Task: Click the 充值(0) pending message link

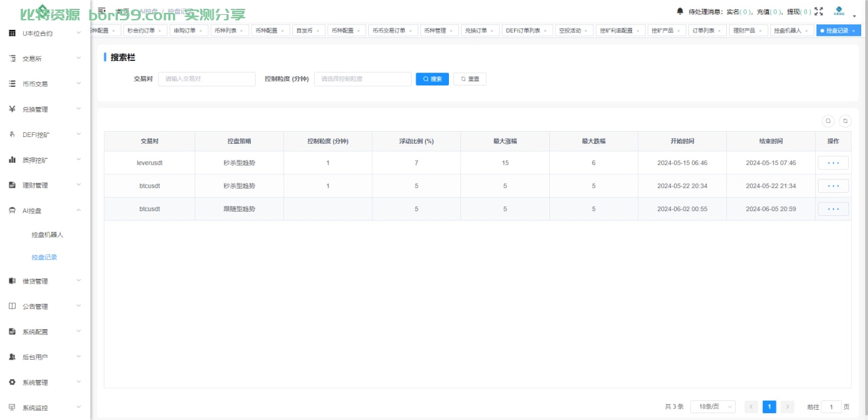Action: [770, 12]
